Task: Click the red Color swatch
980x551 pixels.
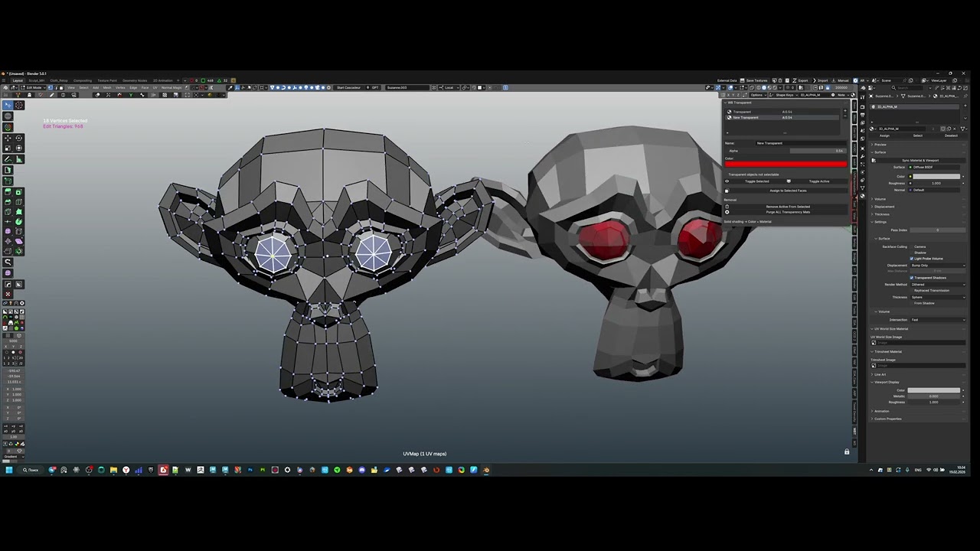Action: point(786,164)
